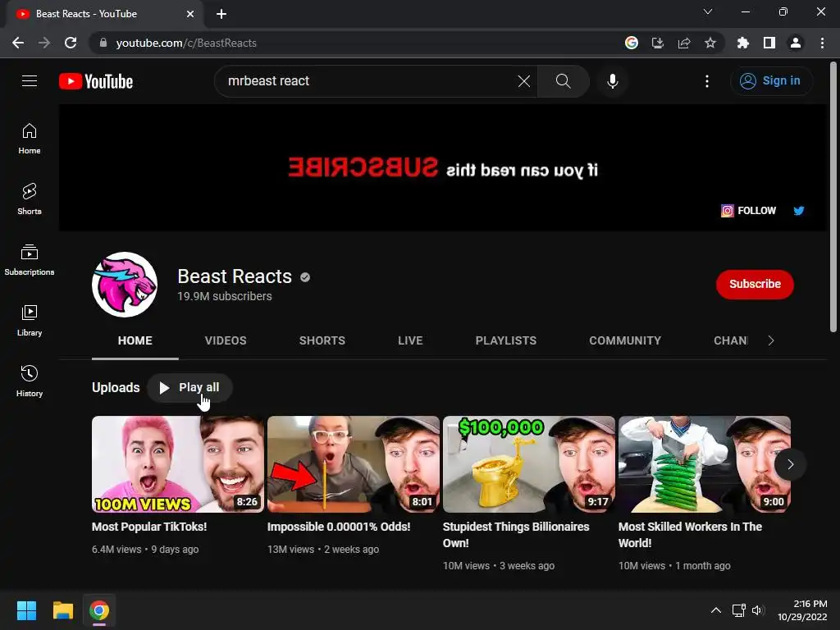840x630 pixels.
Task: Open the Windows Start menu
Action: 26,610
